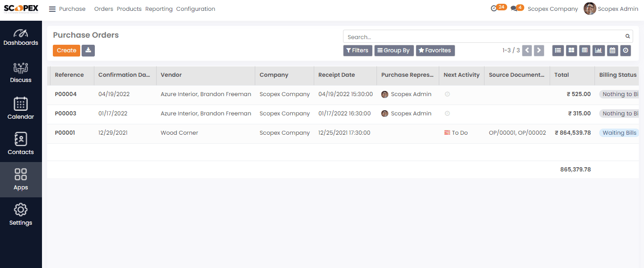Expand the Favorites dropdown
This screenshot has height=268, width=644.
pos(435,50)
